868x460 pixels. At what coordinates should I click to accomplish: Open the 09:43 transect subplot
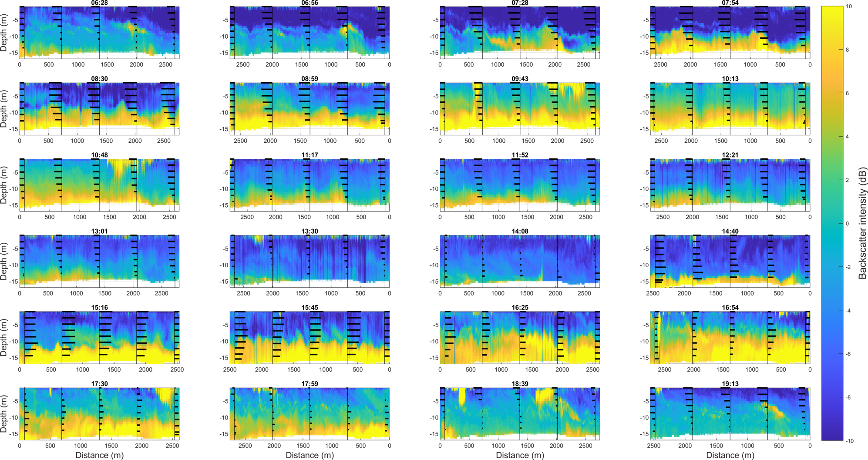(x=520, y=107)
